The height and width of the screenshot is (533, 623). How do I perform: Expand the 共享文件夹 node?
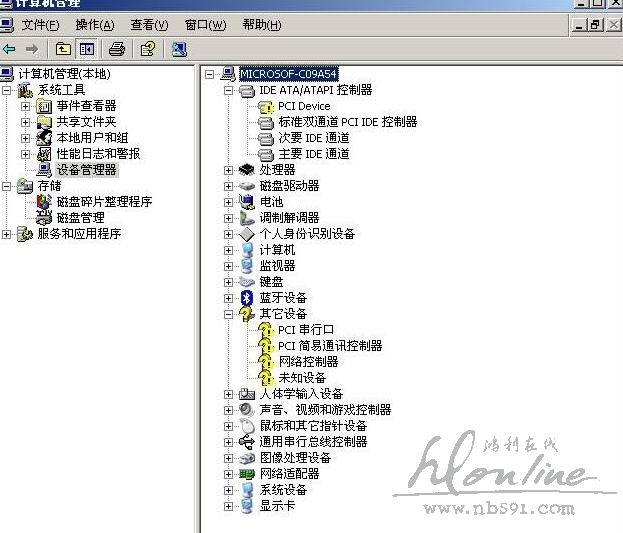25,122
